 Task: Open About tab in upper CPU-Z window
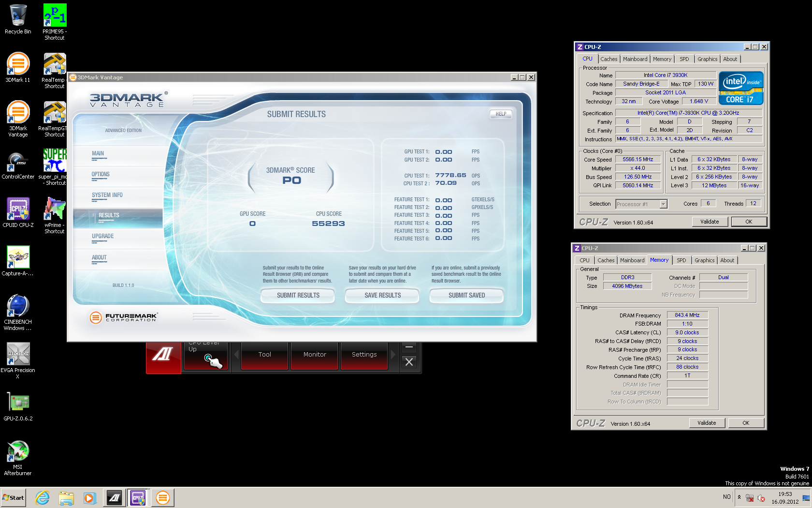[730, 59]
